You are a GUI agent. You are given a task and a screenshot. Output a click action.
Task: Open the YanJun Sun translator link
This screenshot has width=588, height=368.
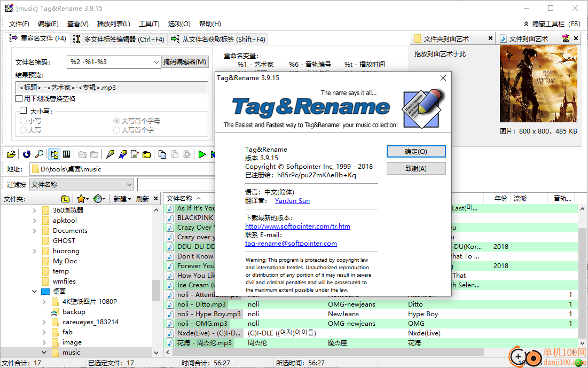292,201
